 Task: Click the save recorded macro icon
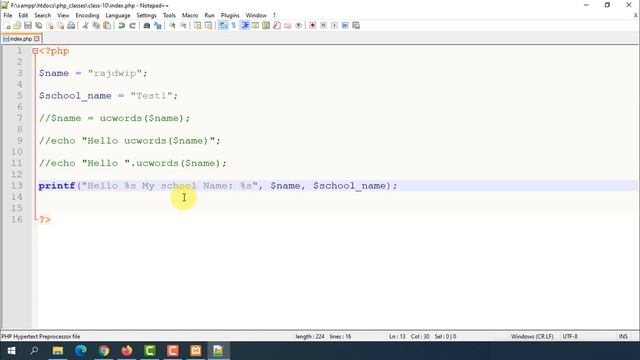pos(356,25)
